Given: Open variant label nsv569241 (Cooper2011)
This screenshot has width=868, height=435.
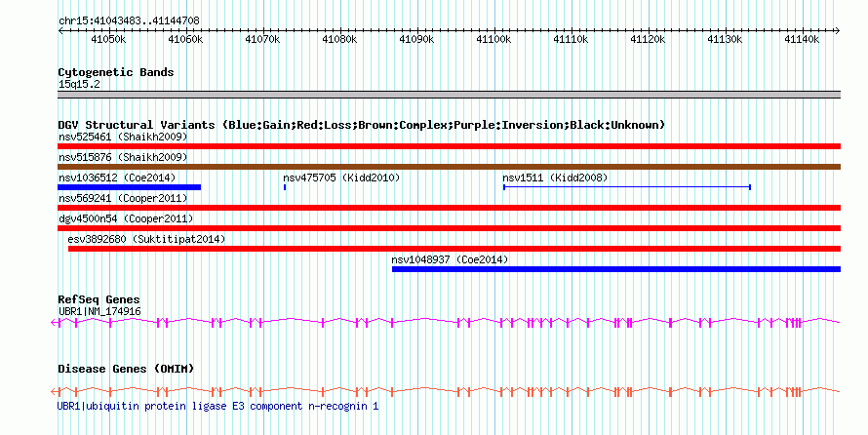Looking at the screenshot, I should [x=123, y=198].
